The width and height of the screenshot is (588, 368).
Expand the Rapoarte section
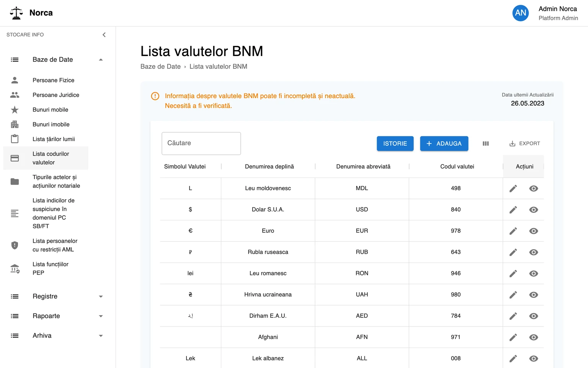[x=101, y=316]
